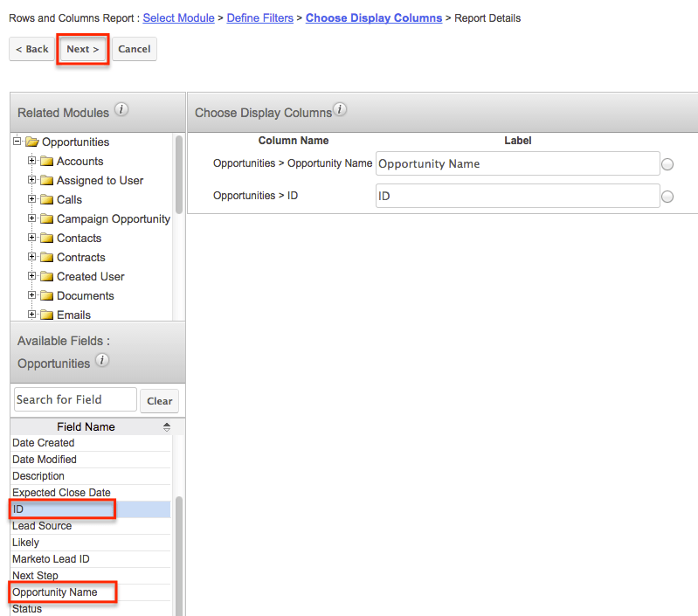This screenshot has width=698, height=616.
Task: Select Opportunities root in module tree
Action: (x=76, y=142)
